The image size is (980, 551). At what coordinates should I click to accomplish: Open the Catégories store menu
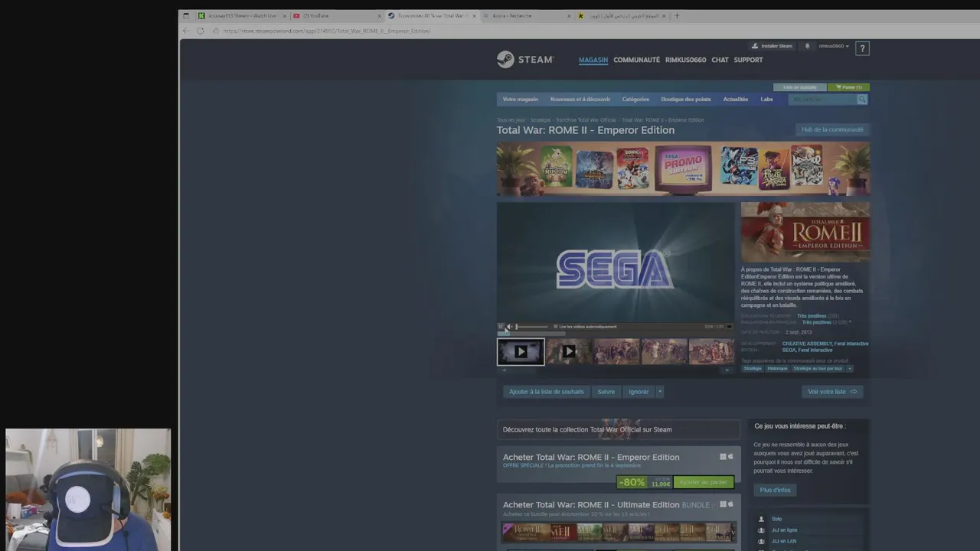click(635, 99)
